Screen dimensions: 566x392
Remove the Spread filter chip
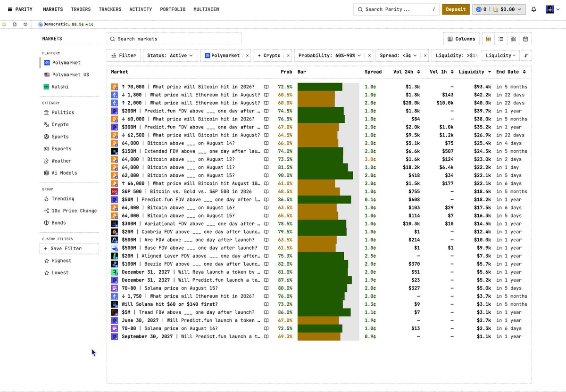pos(425,56)
